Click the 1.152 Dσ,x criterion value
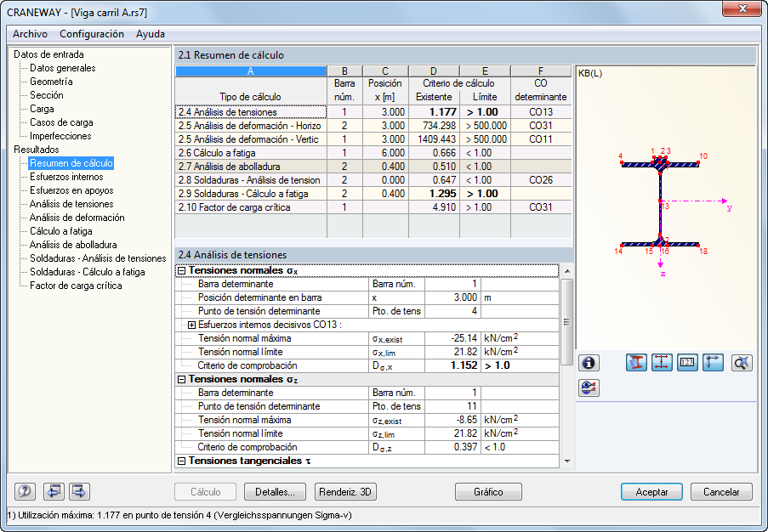The image size is (768, 532). (452, 365)
